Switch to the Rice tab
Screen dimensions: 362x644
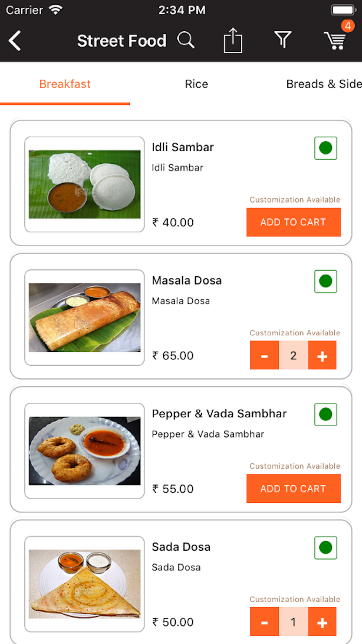coord(197,84)
